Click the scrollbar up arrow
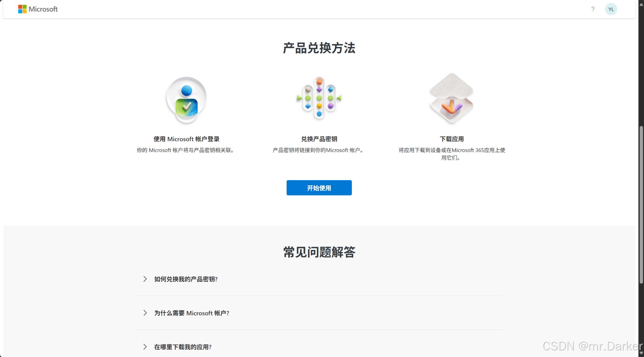The width and height of the screenshot is (644, 357). (641, 4)
